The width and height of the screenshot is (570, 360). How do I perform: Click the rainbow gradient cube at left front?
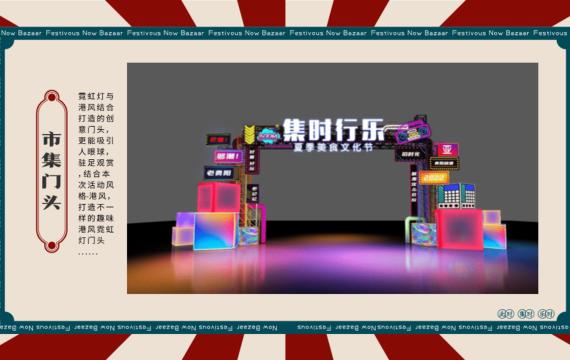[215, 231]
